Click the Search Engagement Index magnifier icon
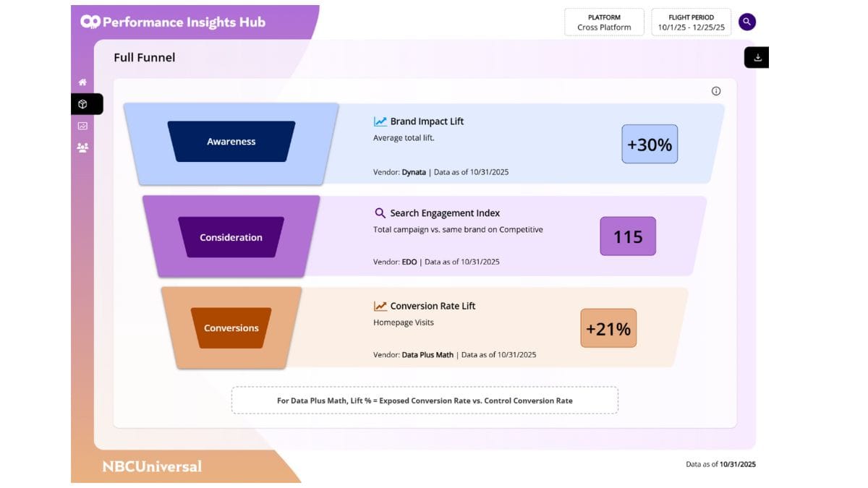This screenshot has width=868, height=488. 380,213
